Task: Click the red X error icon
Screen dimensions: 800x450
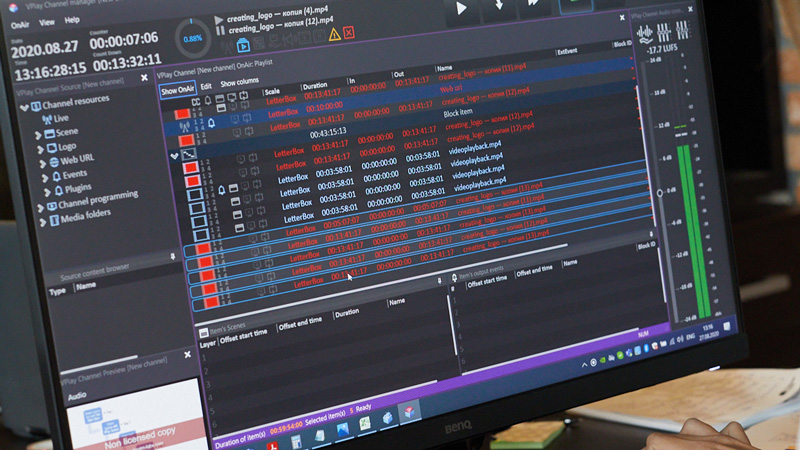Action: point(349,33)
